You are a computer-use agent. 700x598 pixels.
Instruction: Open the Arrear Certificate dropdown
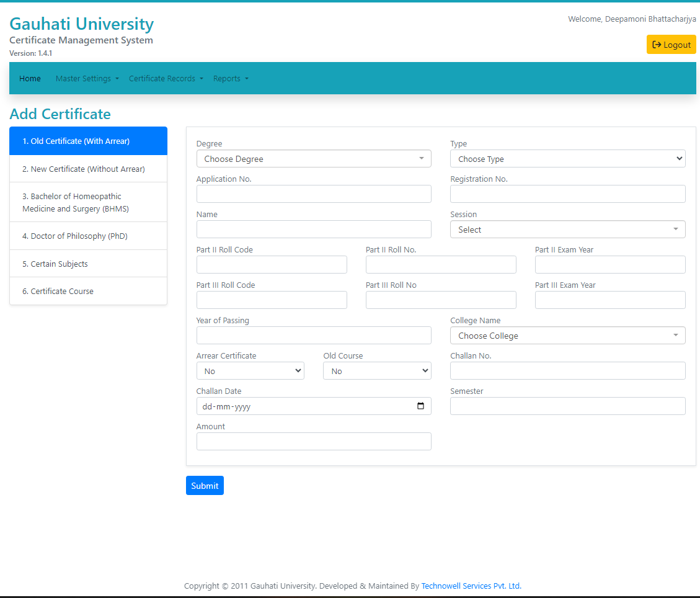coord(250,371)
